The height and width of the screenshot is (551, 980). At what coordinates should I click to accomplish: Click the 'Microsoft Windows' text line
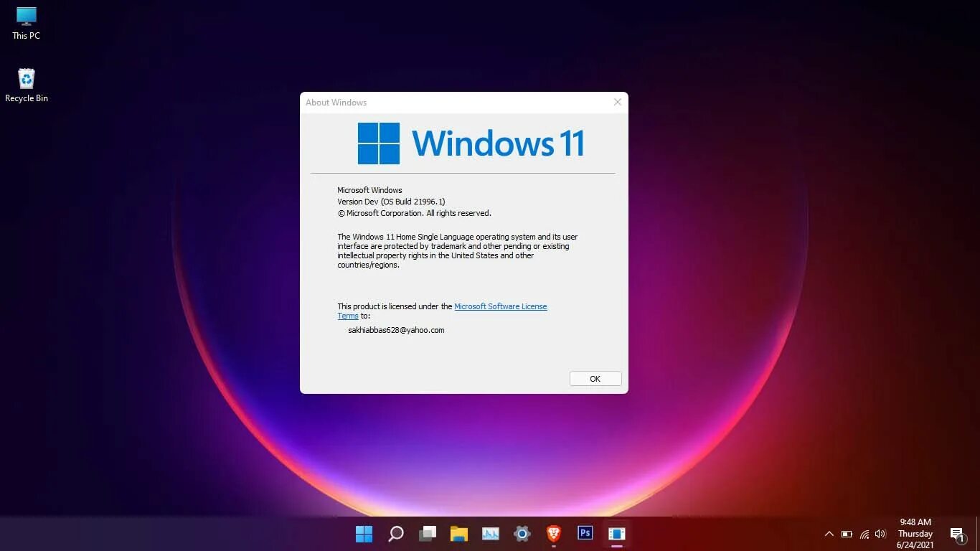369,190
